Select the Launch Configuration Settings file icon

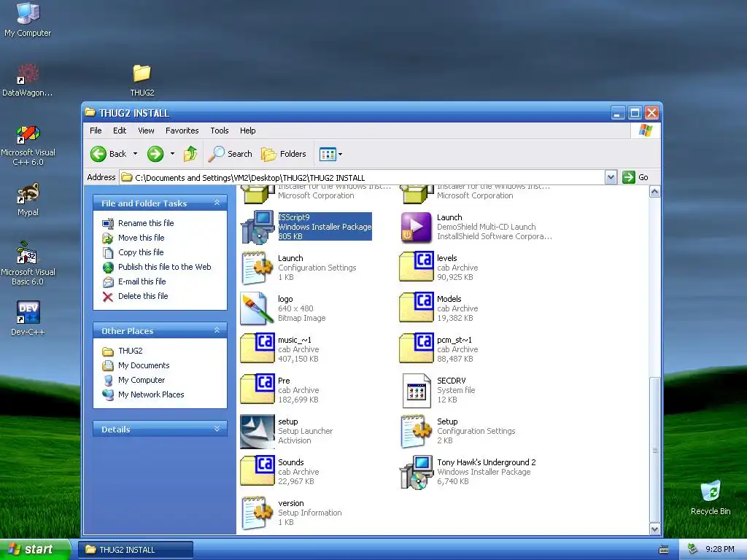click(258, 268)
